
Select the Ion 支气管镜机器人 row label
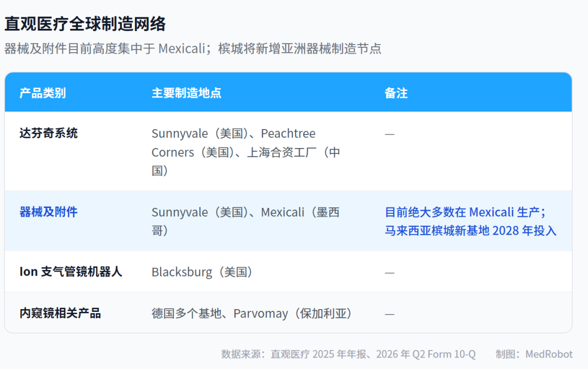(x=71, y=272)
